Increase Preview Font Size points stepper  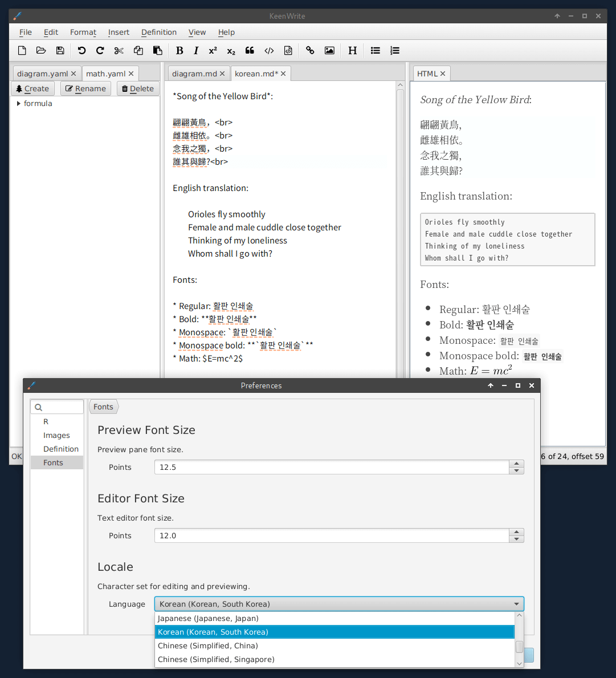516,464
